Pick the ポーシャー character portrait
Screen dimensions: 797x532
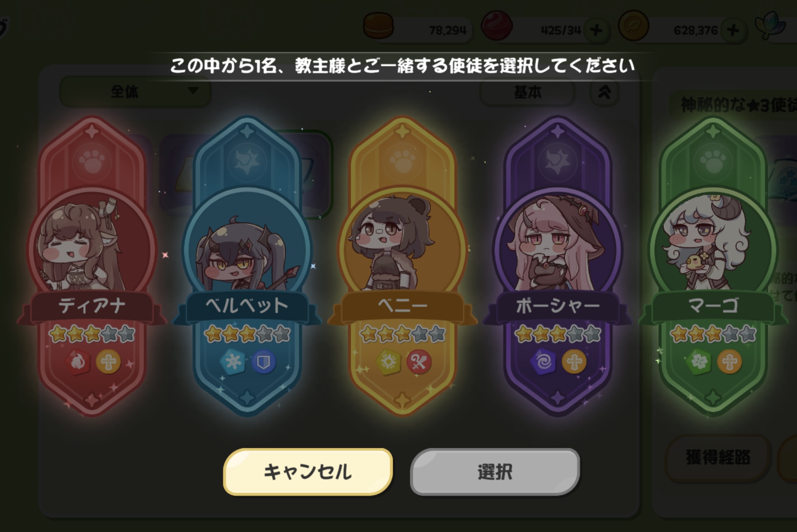558,249
